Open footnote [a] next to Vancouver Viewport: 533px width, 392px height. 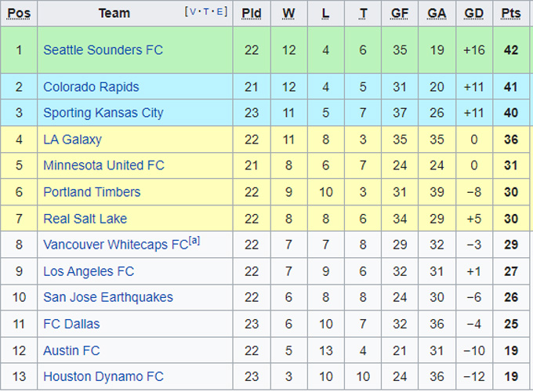194,241
